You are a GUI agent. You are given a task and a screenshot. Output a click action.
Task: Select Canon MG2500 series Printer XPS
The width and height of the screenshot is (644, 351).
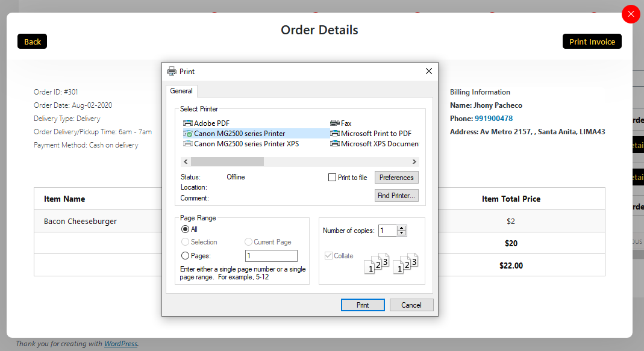click(241, 144)
